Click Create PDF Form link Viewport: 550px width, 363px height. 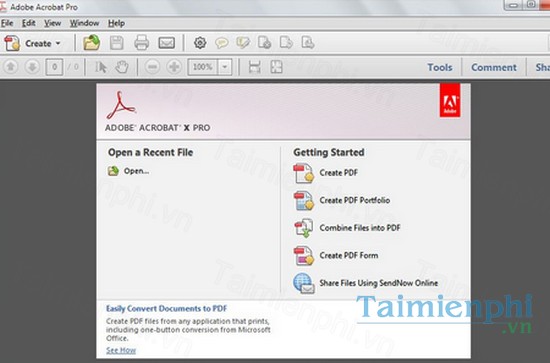click(349, 255)
